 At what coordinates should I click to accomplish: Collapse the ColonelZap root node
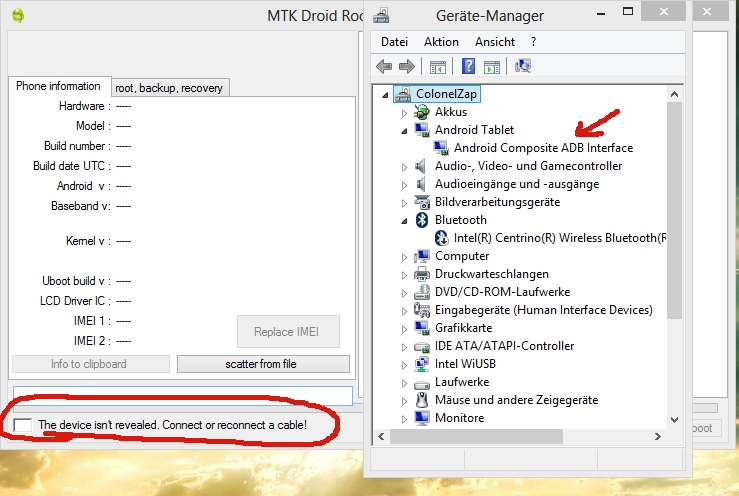tap(385, 95)
